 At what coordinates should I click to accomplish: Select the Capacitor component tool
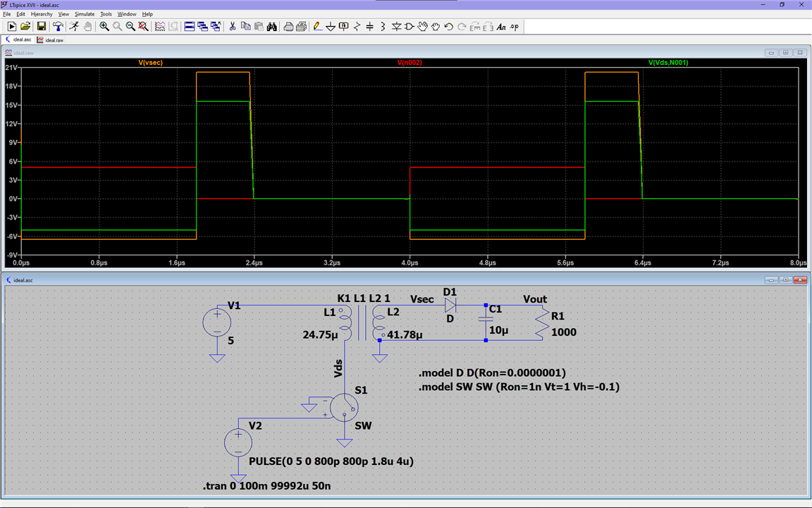tap(370, 27)
